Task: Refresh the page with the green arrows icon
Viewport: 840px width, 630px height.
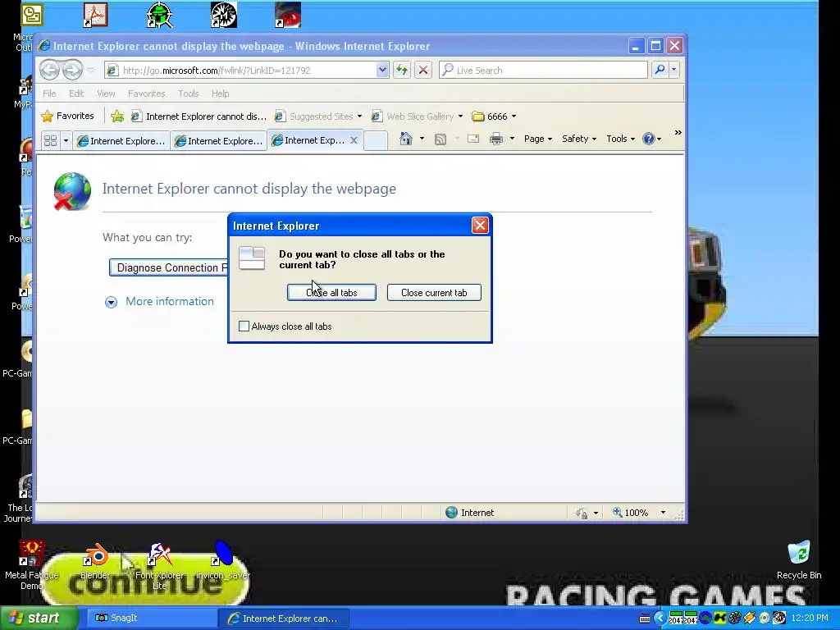Action: 402,70
